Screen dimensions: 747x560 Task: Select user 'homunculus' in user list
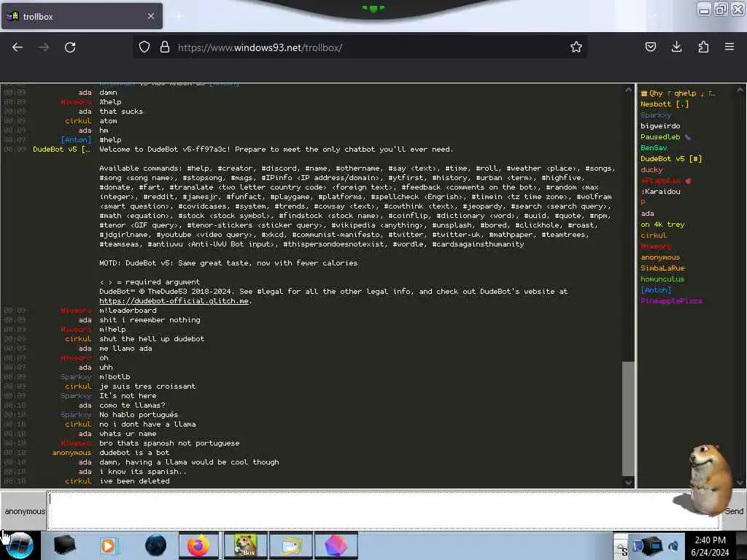point(662,279)
